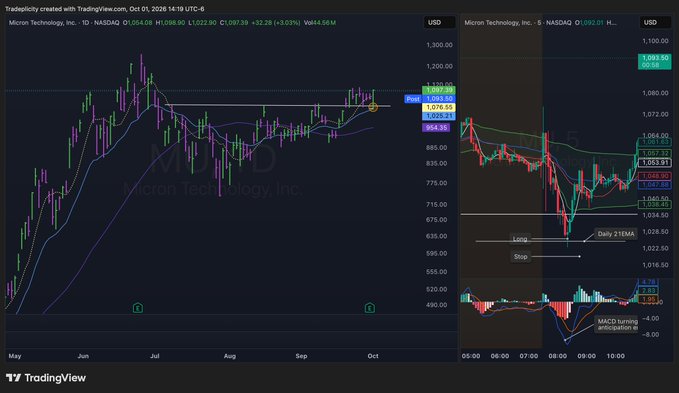Click the 10:00 time axis label
Screen dimensions: 679x393
(x=615, y=356)
